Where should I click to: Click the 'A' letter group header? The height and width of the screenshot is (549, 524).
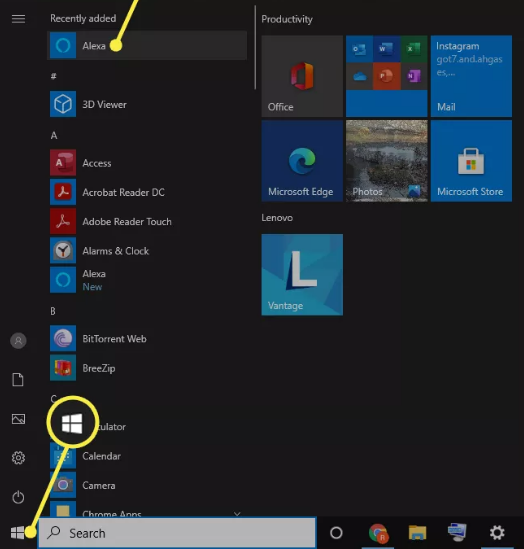coord(54,135)
